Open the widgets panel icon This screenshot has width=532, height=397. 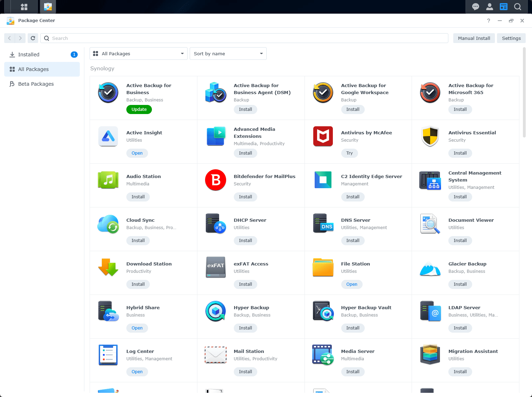click(x=504, y=7)
